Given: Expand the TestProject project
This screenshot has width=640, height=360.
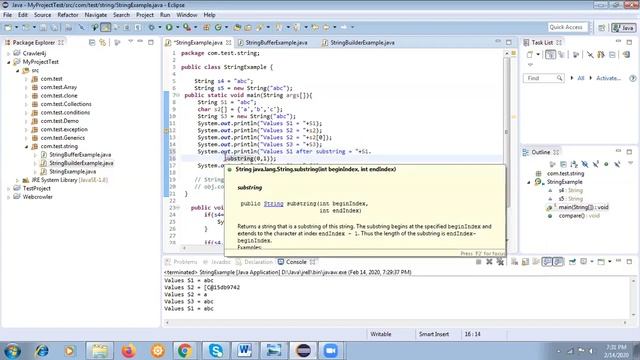Looking at the screenshot, I should click(8, 189).
